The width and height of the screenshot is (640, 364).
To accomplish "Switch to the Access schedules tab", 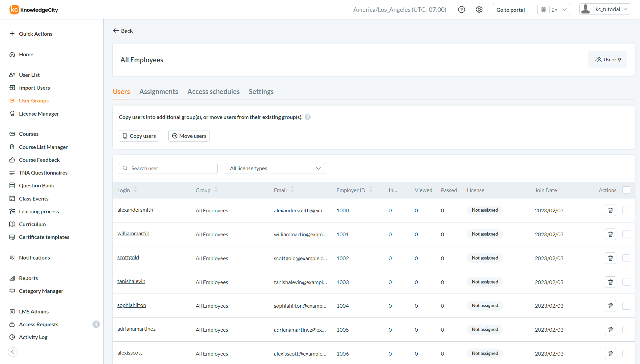I will [213, 92].
